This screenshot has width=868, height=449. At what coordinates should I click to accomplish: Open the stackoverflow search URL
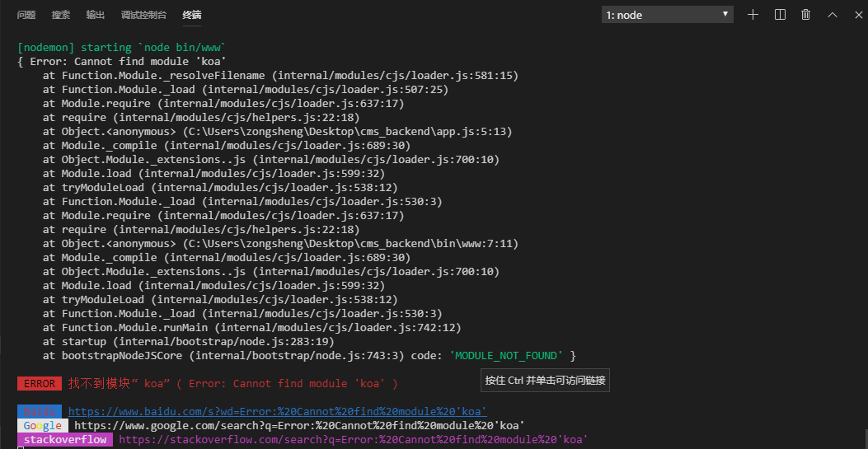click(353, 440)
